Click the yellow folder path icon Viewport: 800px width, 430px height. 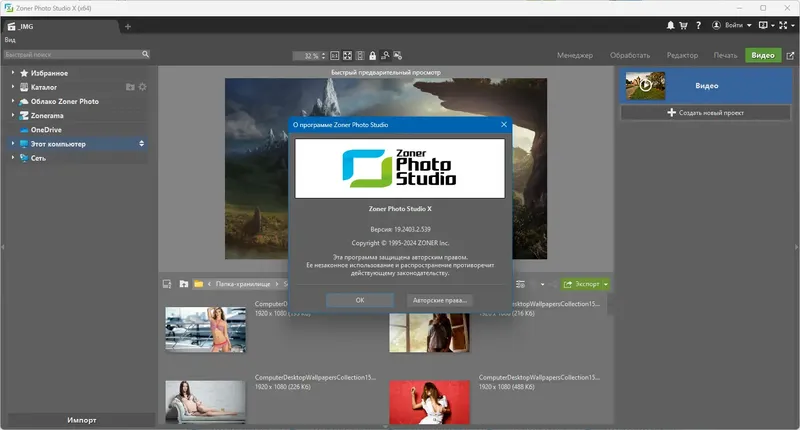click(198, 284)
